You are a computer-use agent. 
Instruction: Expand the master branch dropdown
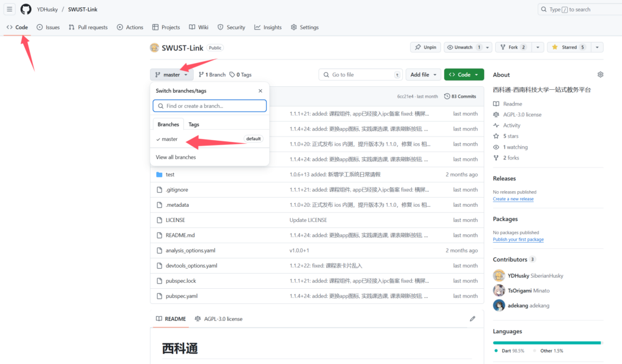[171, 75]
